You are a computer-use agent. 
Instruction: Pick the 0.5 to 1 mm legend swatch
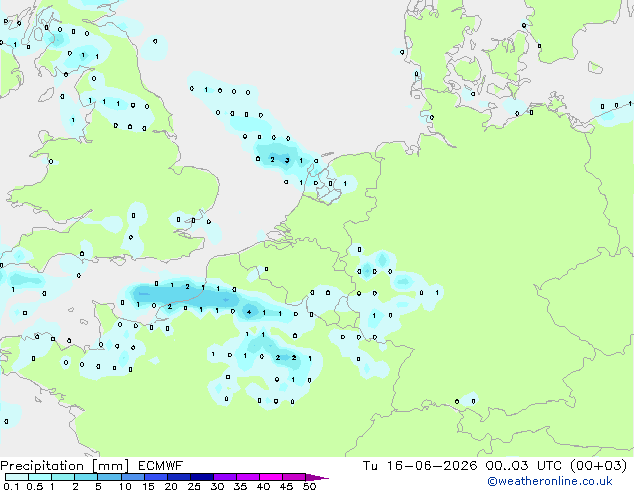(x=40, y=477)
